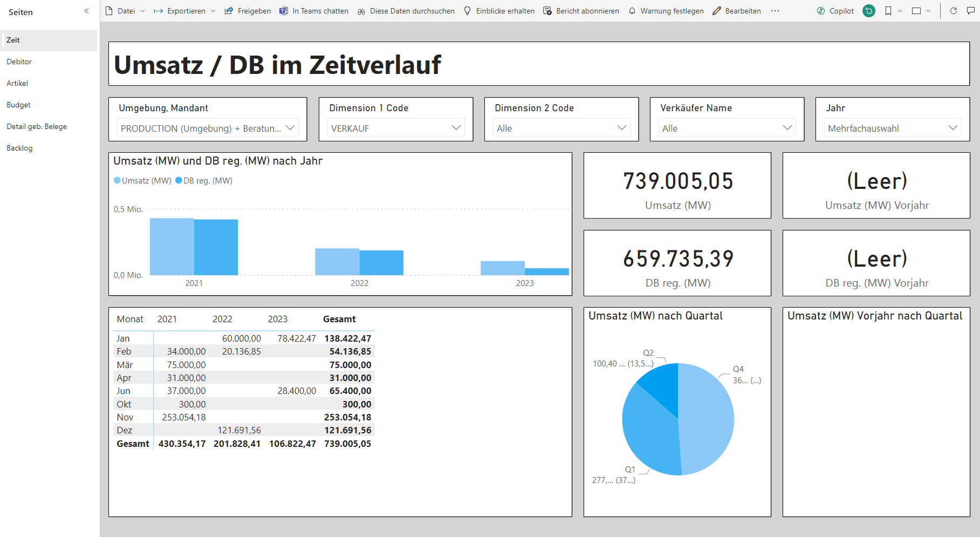980x537 pixels.
Task: Click Bericht abonnieren
Action: pyautogui.click(x=581, y=11)
